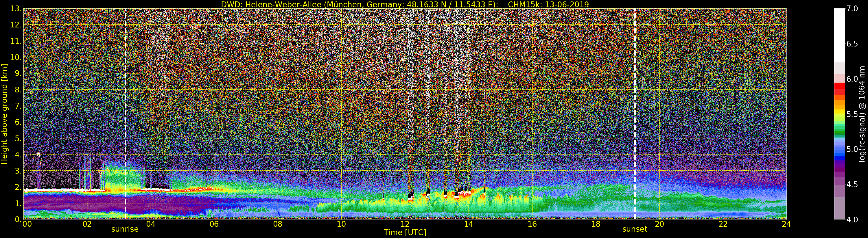Click the yellow band of the colorbar

[839, 112]
